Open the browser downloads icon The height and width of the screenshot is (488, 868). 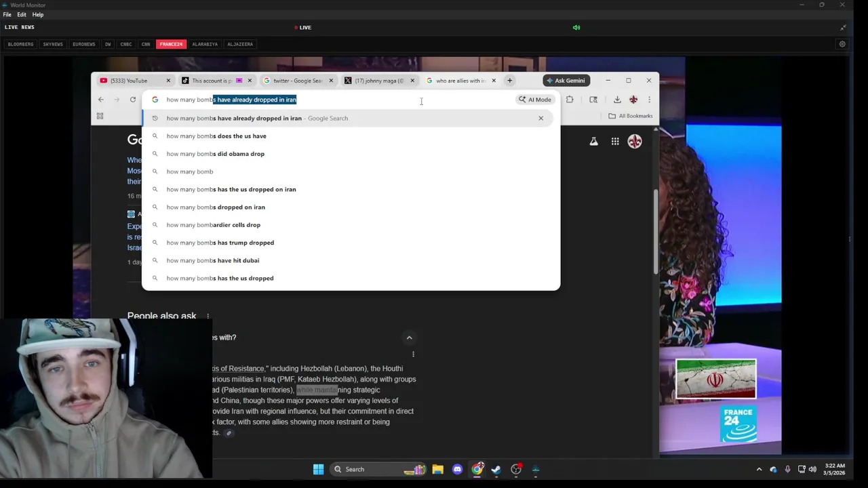[x=617, y=100]
